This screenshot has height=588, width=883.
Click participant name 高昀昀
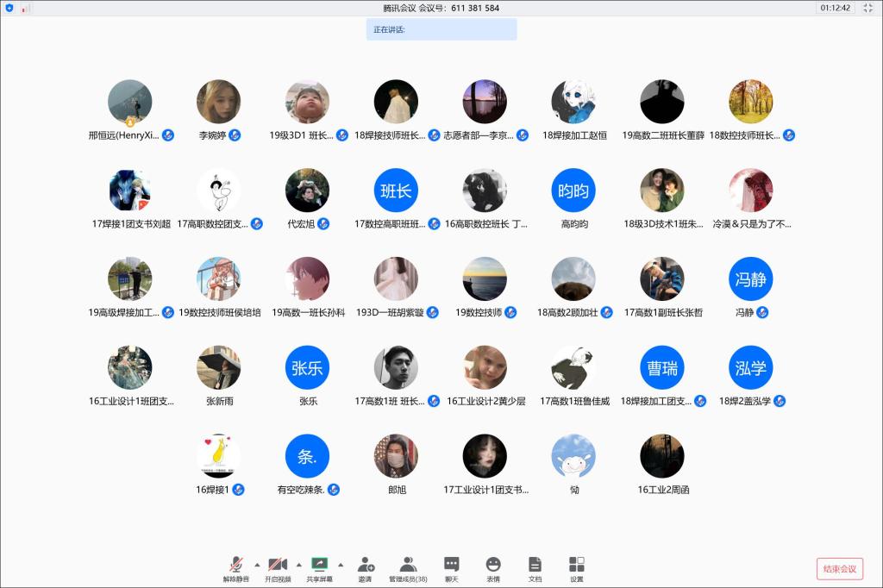click(574, 224)
